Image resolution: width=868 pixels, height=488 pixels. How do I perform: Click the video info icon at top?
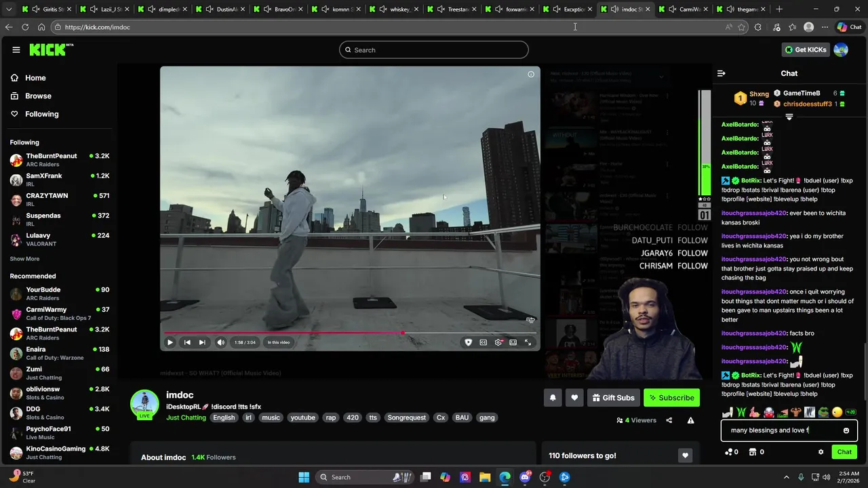point(531,75)
